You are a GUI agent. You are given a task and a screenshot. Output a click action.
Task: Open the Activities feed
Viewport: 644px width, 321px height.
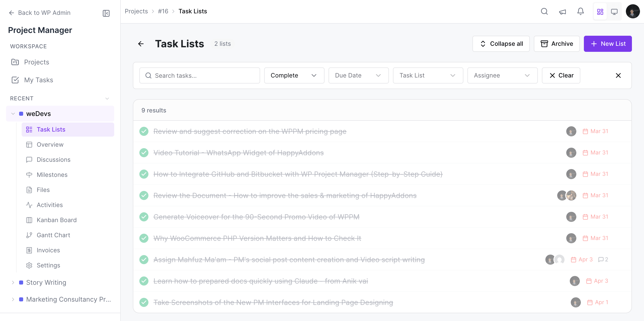click(50, 205)
